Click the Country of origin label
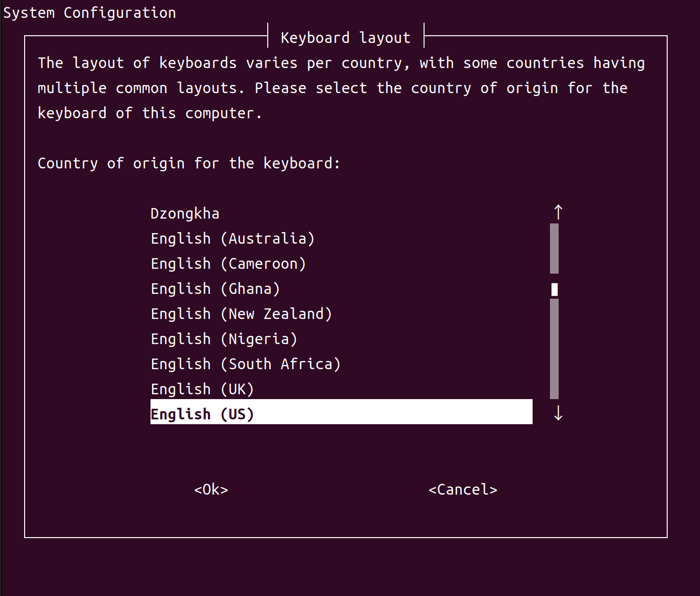Screen dimensions: 700x596 [x=189, y=163]
